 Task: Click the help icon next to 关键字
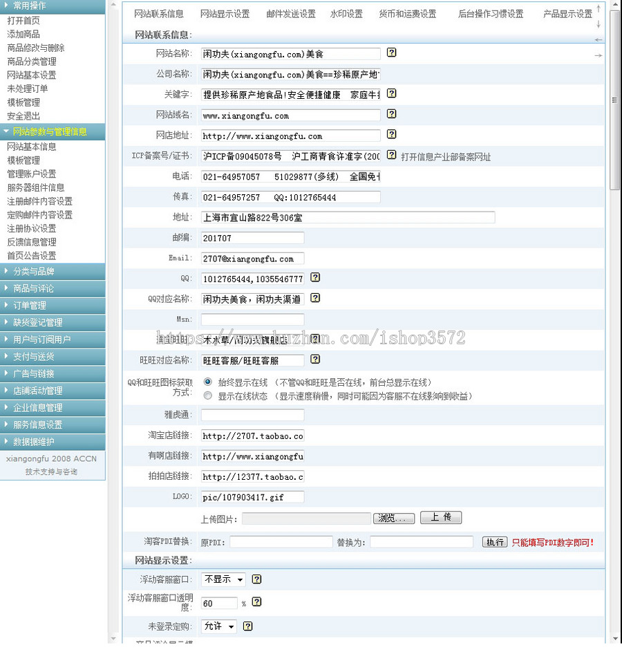392,94
